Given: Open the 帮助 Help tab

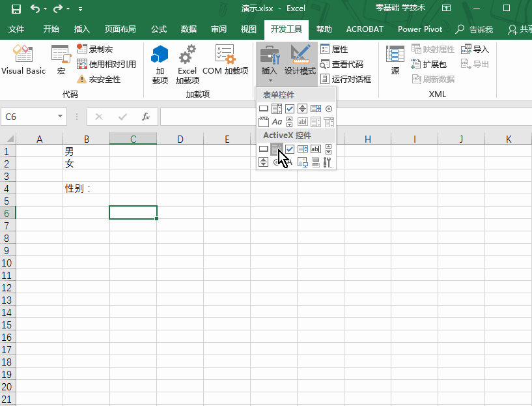Looking at the screenshot, I should click(324, 29).
